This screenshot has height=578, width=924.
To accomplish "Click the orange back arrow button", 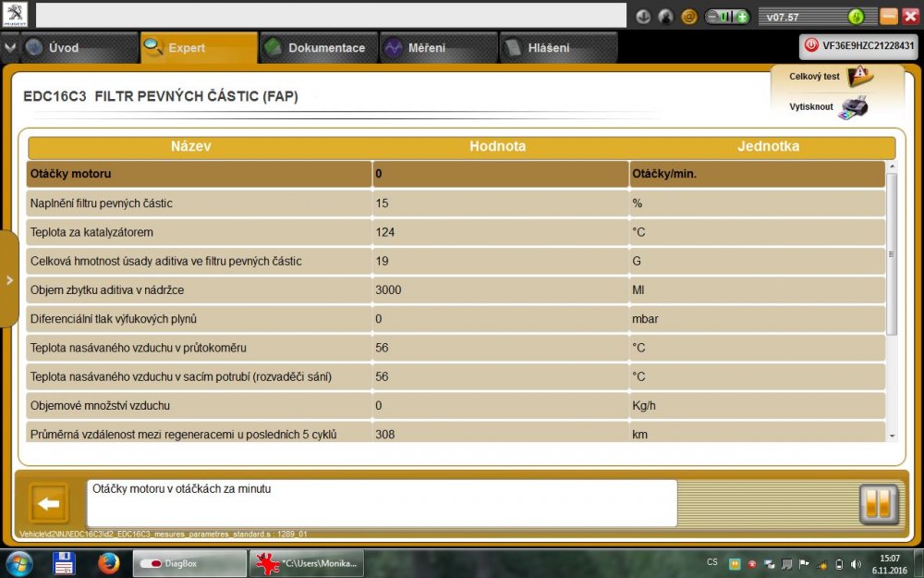I will click(49, 504).
